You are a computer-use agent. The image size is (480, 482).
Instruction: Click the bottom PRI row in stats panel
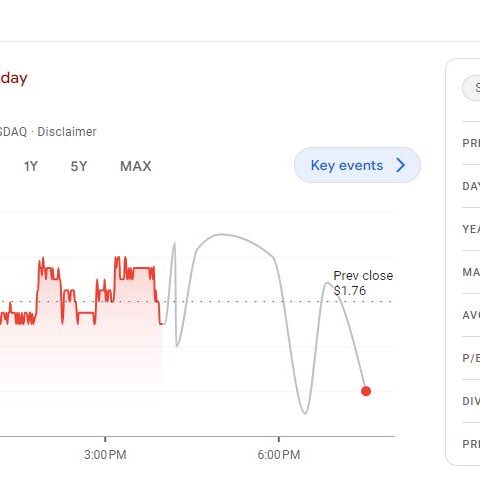[471, 444]
